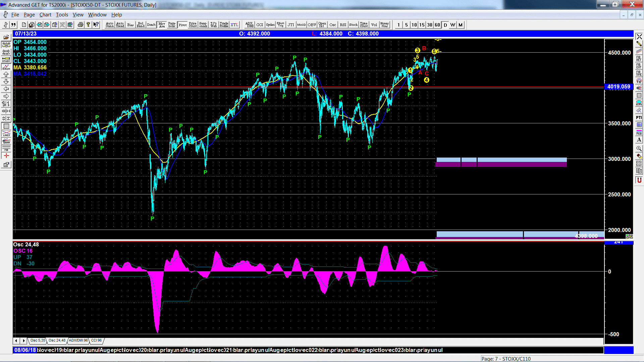The width and height of the screenshot is (644, 362).
Task: Click the Auto Trend study button
Action: tap(120, 25)
